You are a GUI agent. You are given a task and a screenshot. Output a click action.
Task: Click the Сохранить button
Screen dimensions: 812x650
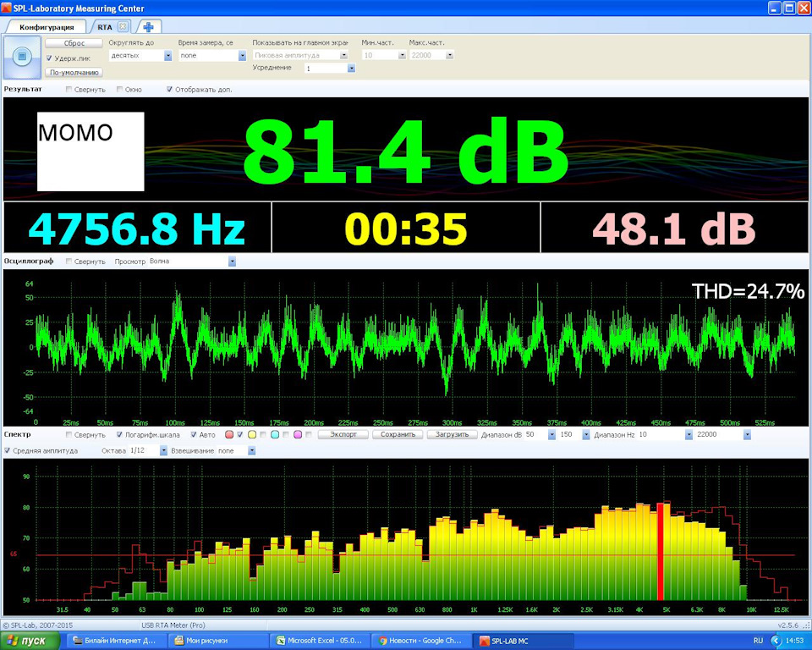(398, 434)
